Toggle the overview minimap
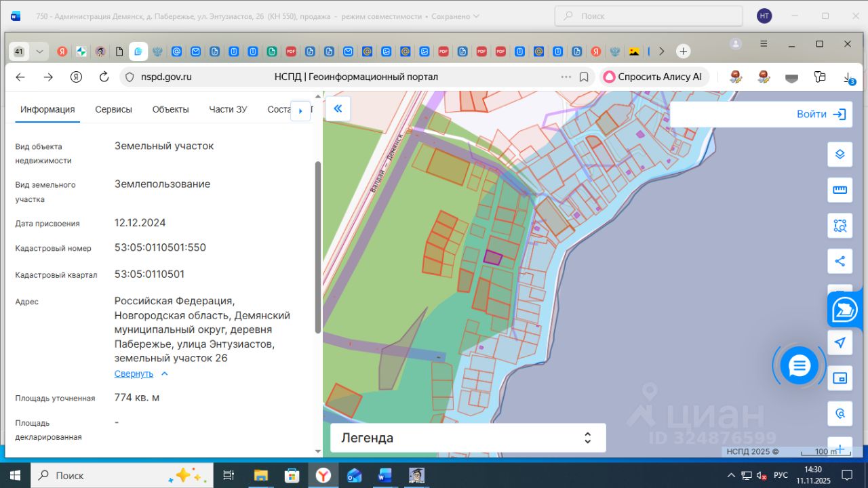Screen dimensions: 868x488 (x=840, y=378)
